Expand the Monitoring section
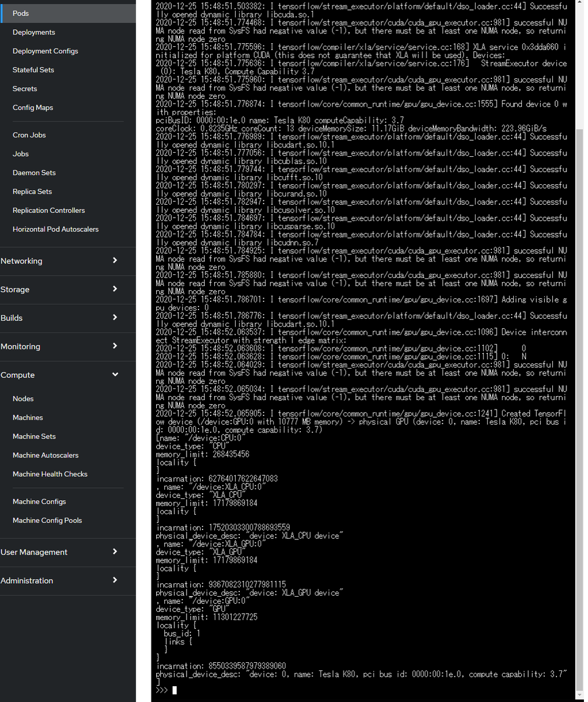 (68, 346)
